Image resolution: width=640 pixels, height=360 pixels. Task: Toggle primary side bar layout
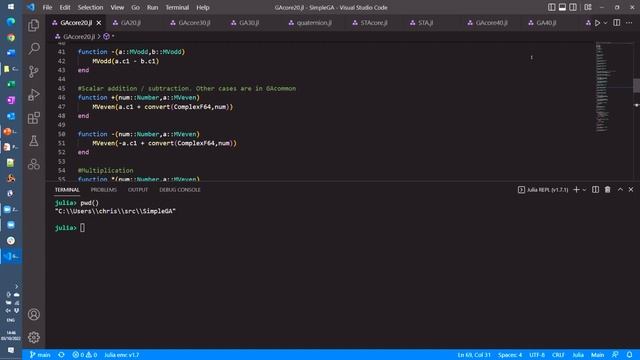click(x=551, y=7)
